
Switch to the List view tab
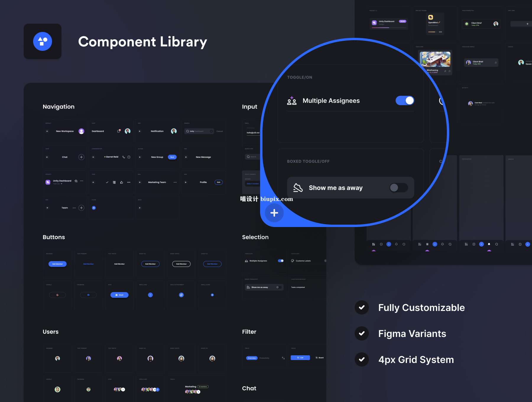tap(300, 358)
